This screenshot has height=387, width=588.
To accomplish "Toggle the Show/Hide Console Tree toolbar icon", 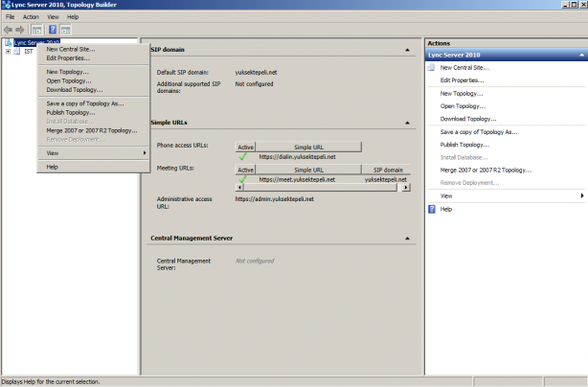I will 36,30.
